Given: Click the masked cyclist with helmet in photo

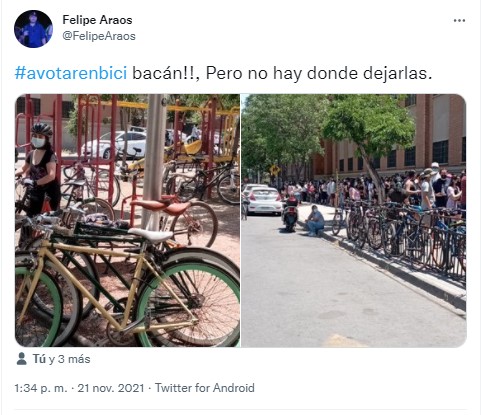Looking at the screenshot, I should pyautogui.click(x=38, y=170).
